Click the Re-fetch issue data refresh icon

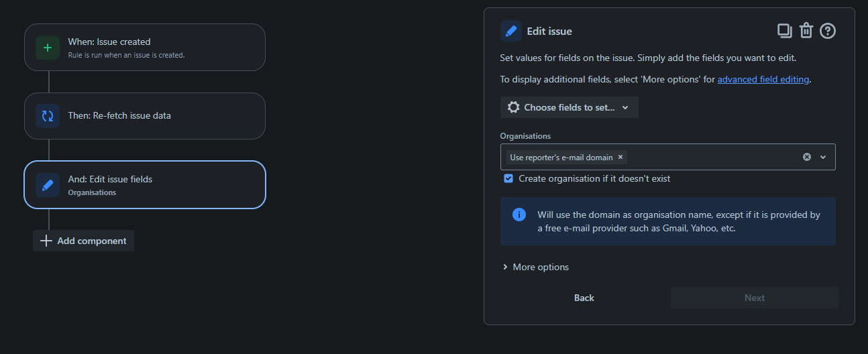[x=48, y=116]
